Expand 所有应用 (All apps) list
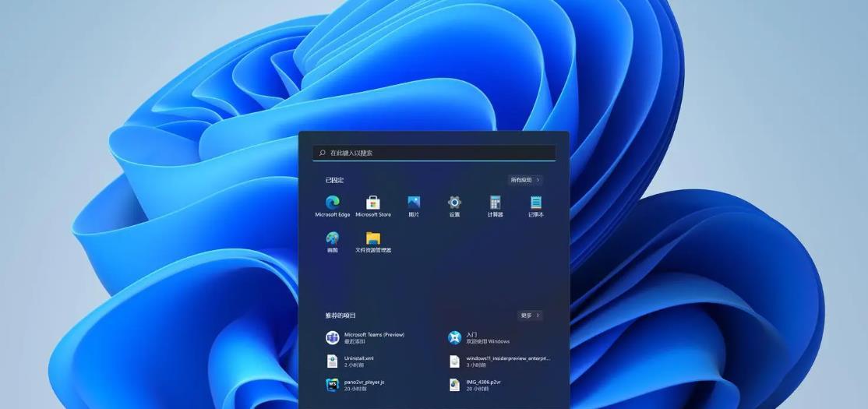This screenshot has width=868, height=409. (525, 180)
